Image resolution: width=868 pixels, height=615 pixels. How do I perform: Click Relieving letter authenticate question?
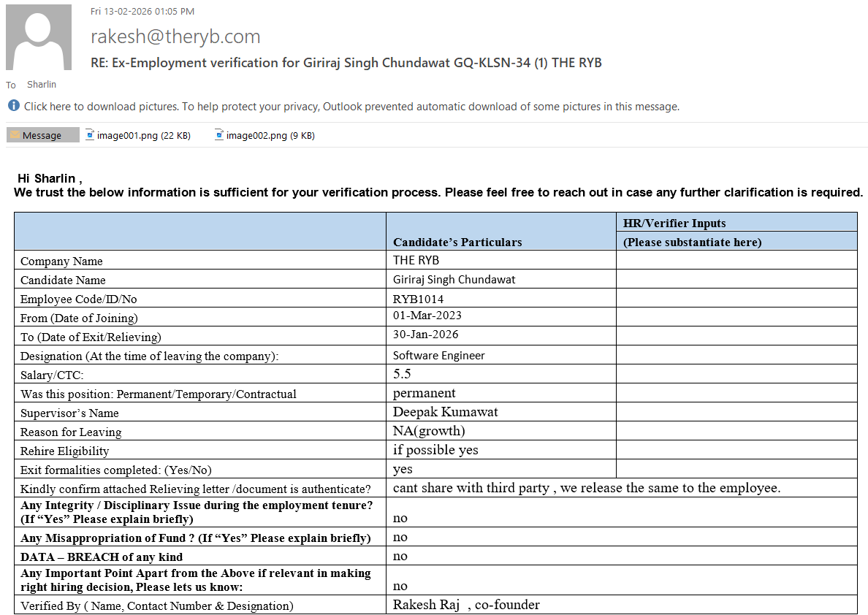click(195, 489)
